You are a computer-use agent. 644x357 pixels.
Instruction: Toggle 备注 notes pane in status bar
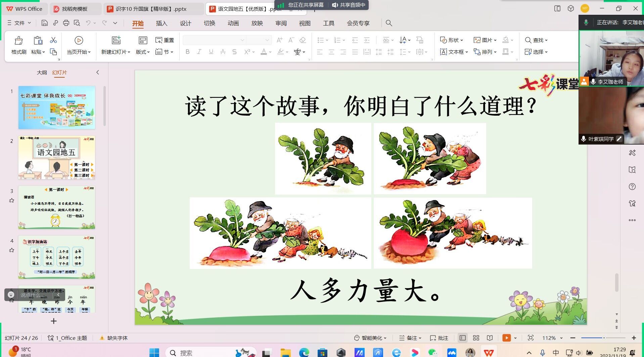[x=410, y=338]
